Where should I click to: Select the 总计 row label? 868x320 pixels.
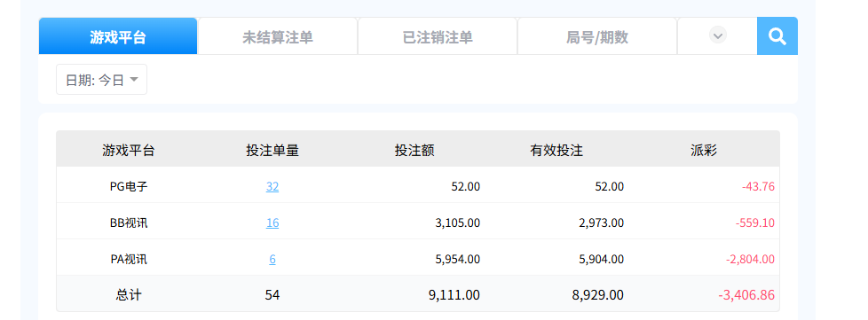129,295
